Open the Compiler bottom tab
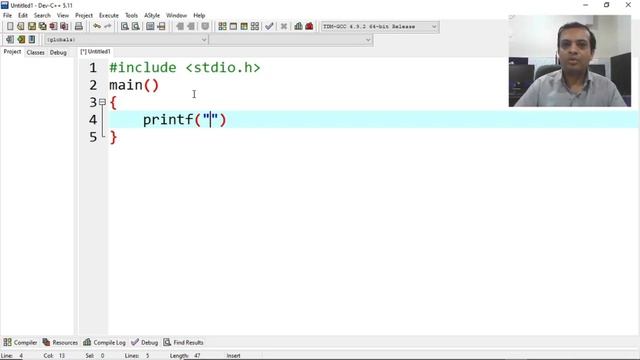640x360 pixels. tap(20, 342)
